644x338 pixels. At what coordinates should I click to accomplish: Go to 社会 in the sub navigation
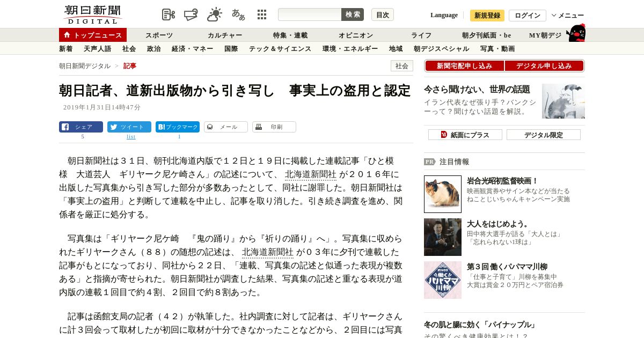pos(129,49)
